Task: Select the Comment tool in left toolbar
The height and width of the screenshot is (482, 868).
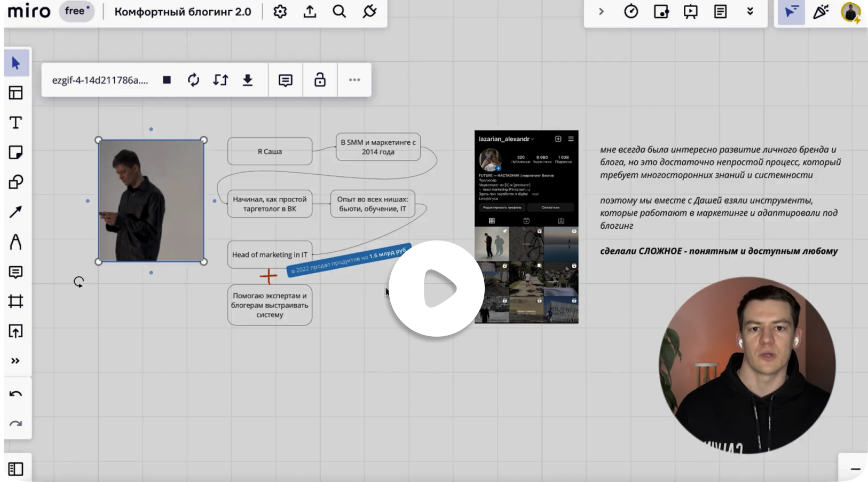Action: coord(16,272)
